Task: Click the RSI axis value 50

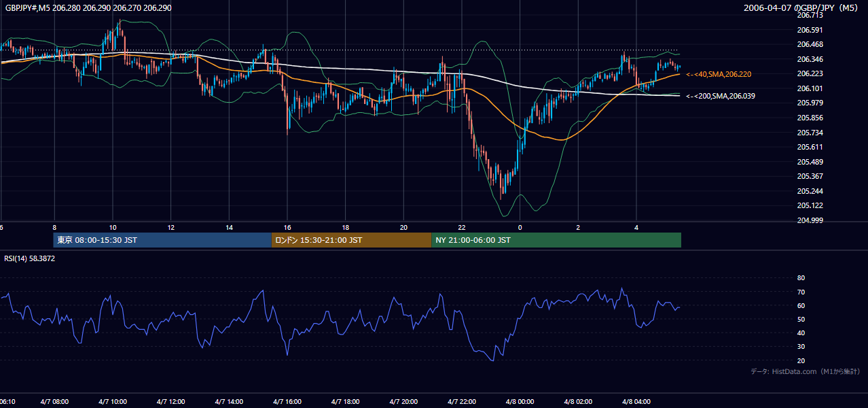Action: point(801,319)
